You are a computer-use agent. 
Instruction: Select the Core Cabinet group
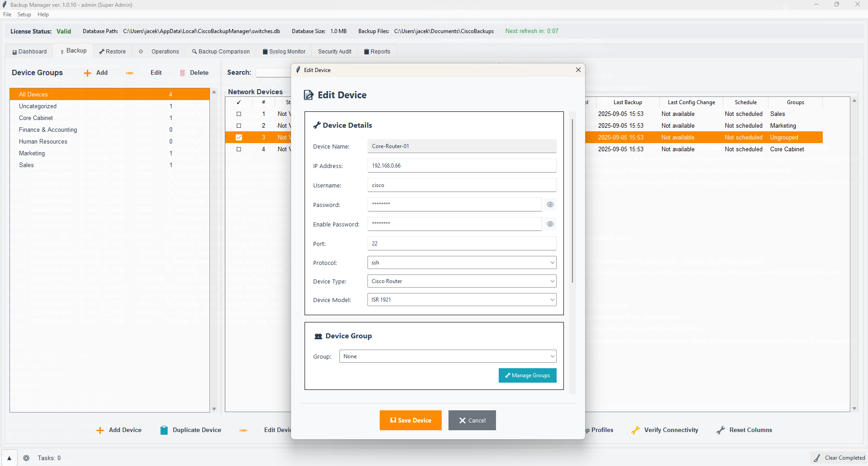click(110, 118)
